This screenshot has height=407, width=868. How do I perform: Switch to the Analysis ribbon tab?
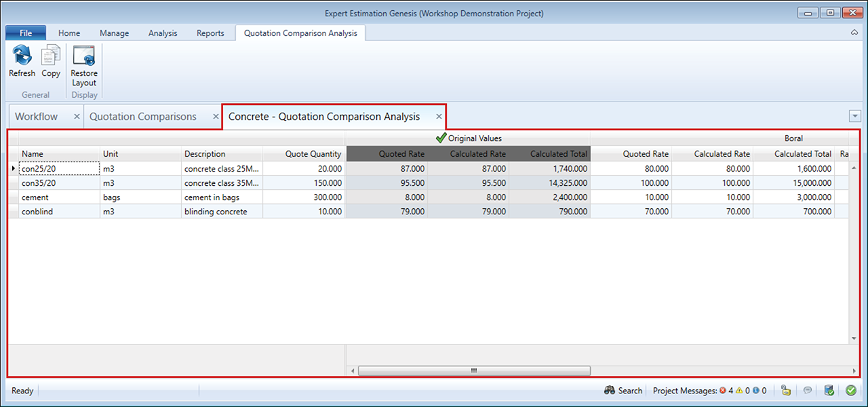click(163, 33)
